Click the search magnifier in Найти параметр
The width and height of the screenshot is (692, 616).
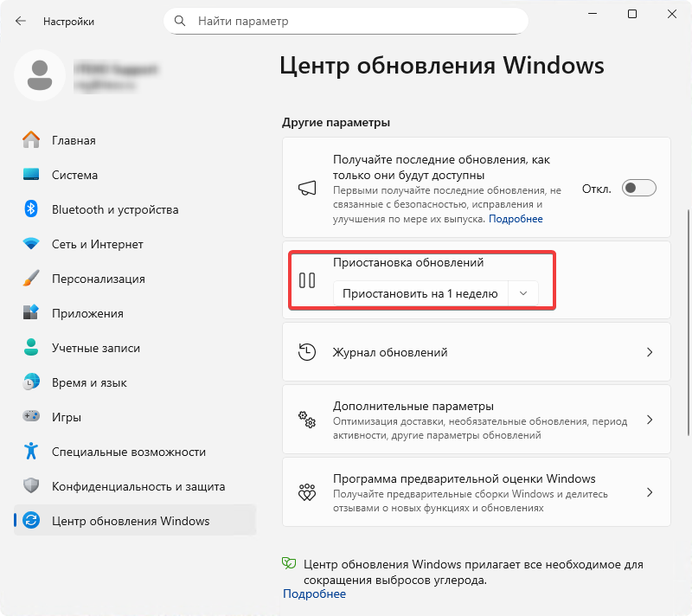pyautogui.click(x=179, y=20)
